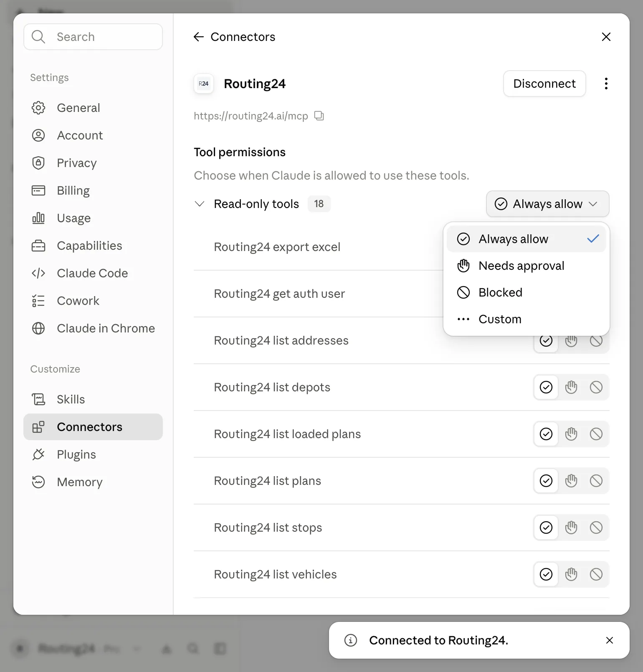
Task: Open Usage settings
Action: (x=93, y=218)
